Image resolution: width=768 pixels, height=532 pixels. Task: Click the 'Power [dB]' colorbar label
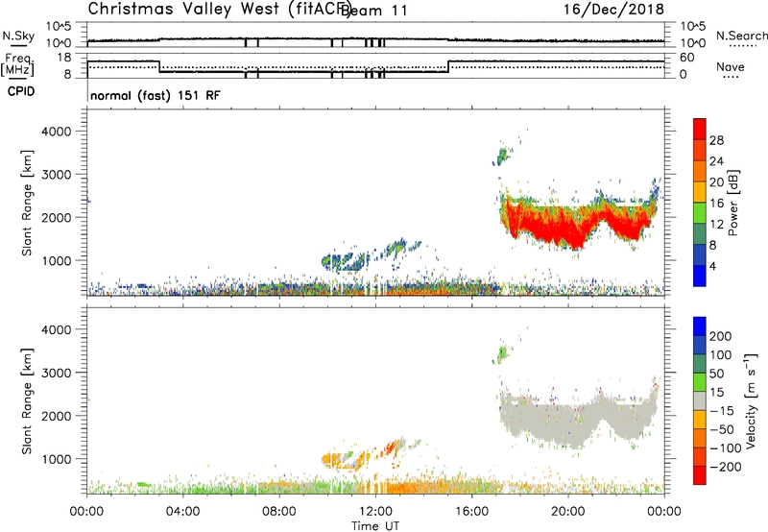click(x=732, y=203)
